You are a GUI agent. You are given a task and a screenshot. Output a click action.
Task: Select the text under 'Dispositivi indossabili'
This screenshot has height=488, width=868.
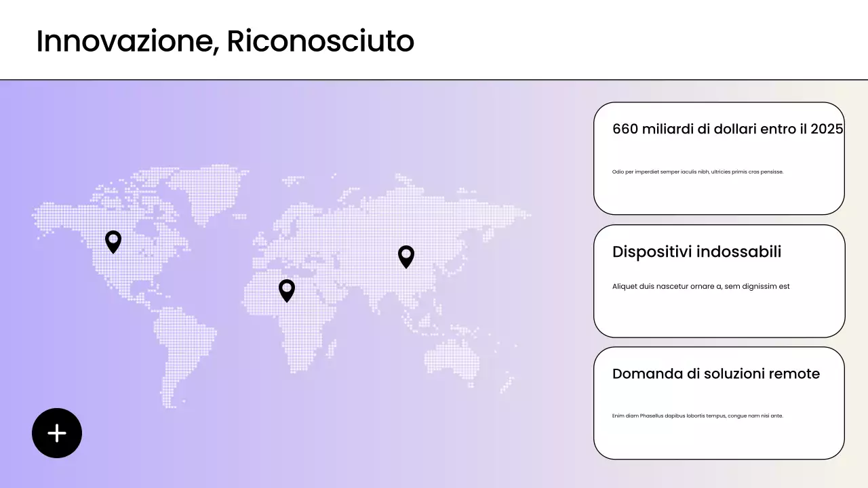click(701, 286)
